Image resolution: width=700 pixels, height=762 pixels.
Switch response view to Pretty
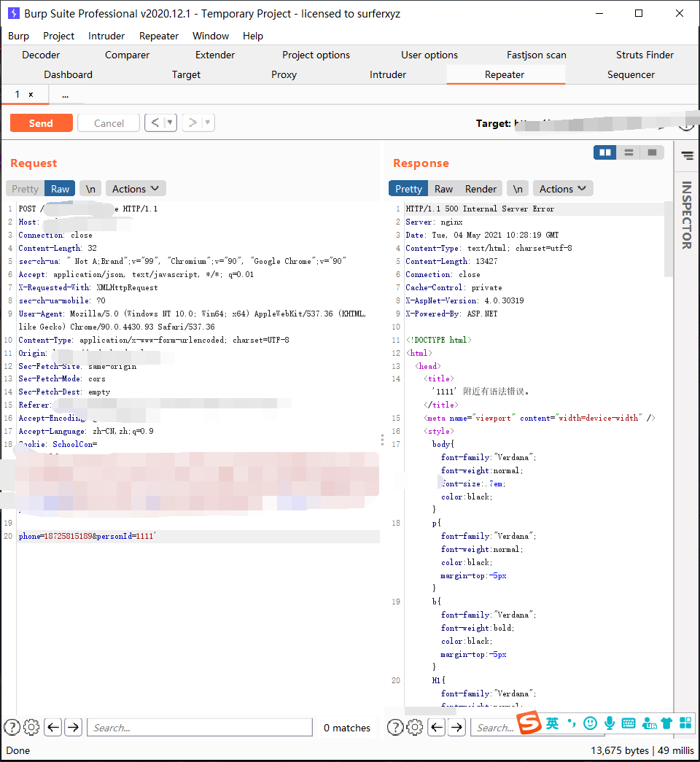click(x=408, y=189)
